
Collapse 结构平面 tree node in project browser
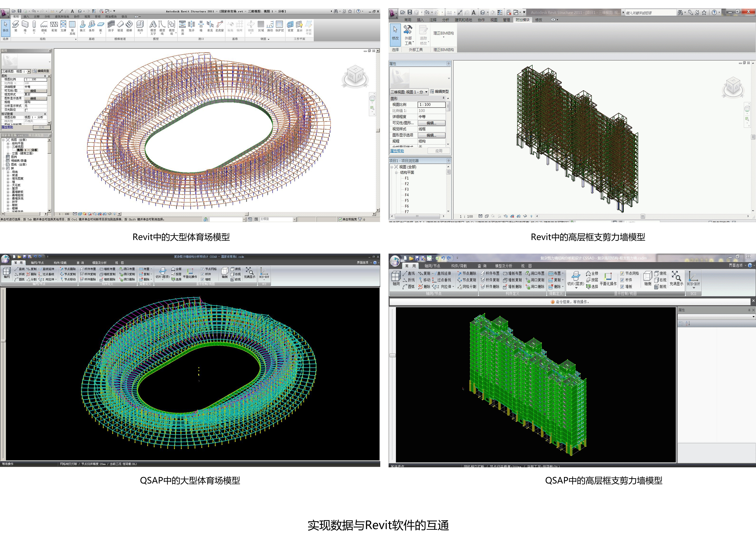click(x=396, y=173)
